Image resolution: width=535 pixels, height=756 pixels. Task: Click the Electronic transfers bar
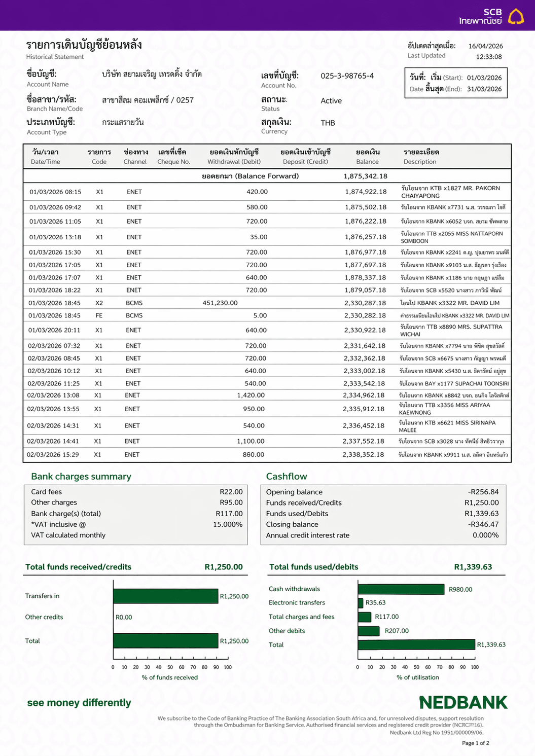click(x=361, y=603)
